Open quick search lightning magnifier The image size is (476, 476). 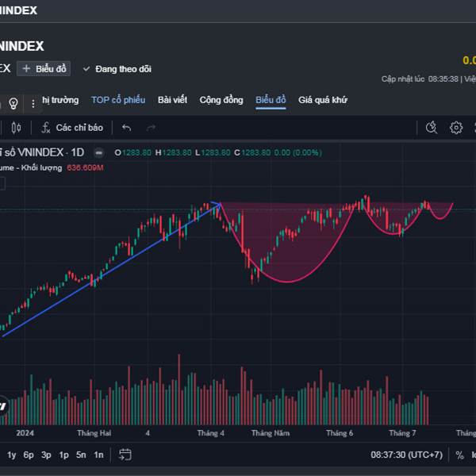pyautogui.click(x=432, y=128)
